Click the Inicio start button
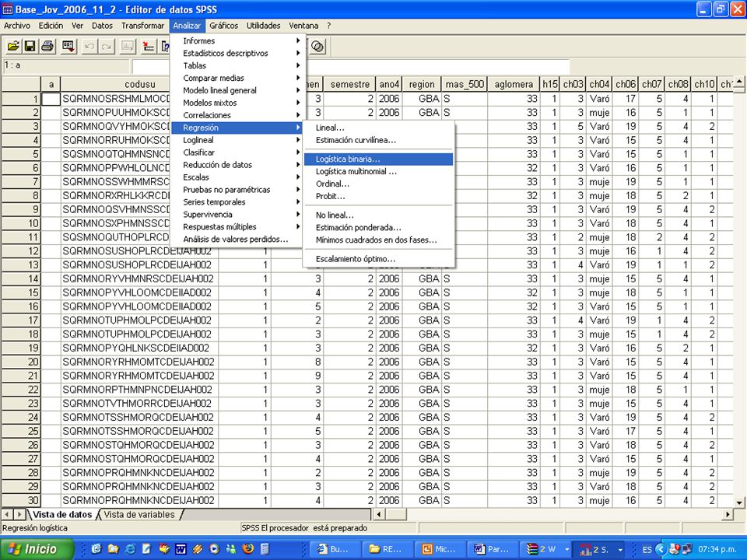The image size is (747, 560). pos(37,549)
